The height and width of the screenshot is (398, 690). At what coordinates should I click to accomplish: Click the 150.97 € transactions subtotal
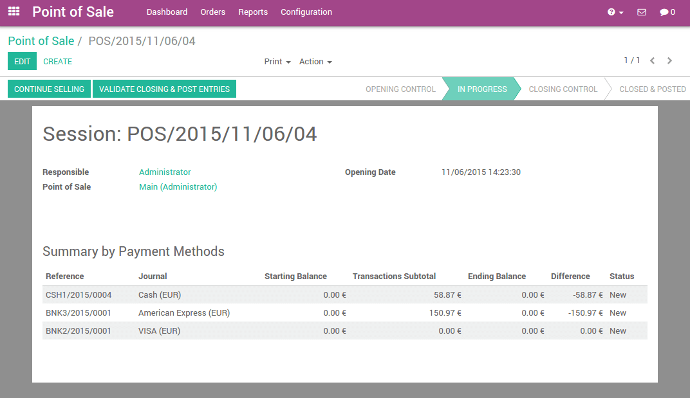pos(445,313)
